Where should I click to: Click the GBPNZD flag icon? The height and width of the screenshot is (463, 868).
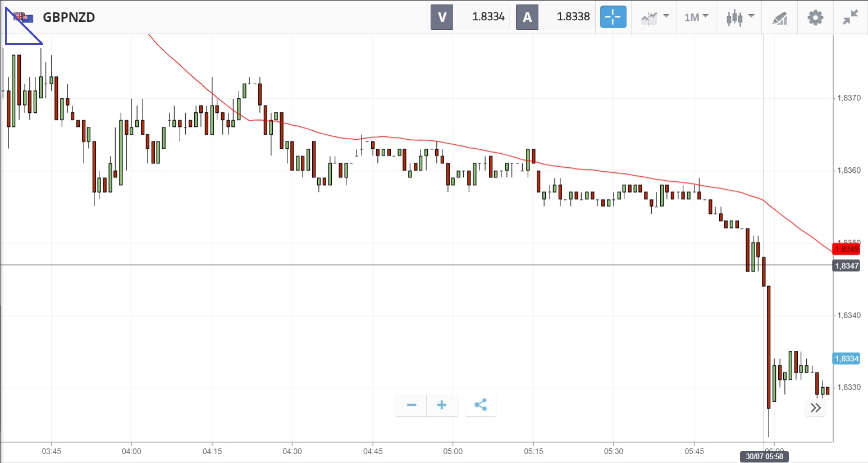(x=24, y=17)
